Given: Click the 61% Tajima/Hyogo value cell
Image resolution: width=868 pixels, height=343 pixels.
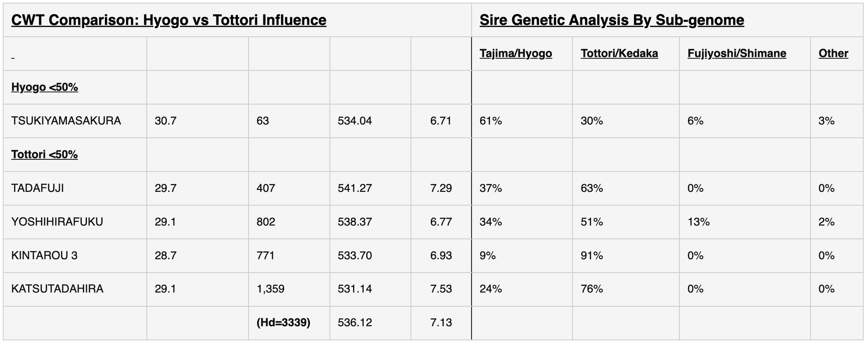Looking at the screenshot, I should (491, 121).
